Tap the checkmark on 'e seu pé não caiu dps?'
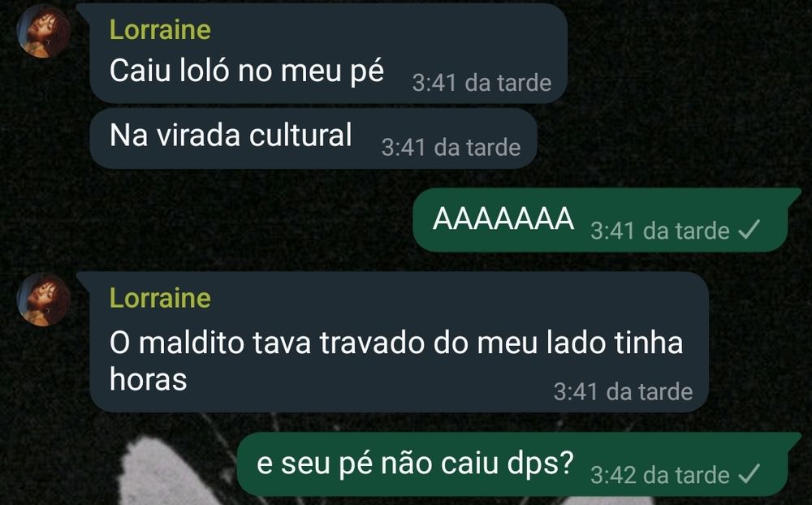The width and height of the screenshot is (812, 505). click(749, 473)
